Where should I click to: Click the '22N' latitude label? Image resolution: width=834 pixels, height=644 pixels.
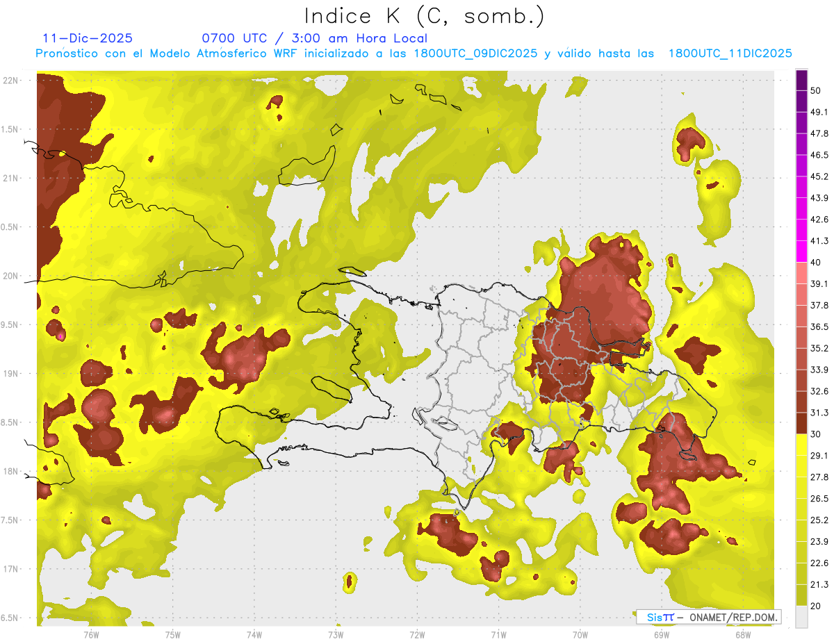pyautogui.click(x=11, y=81)
